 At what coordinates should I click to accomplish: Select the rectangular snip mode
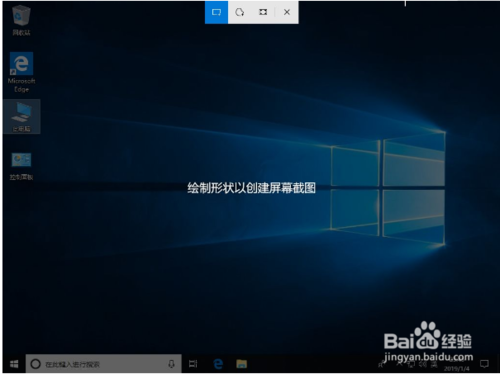click(216, 12)
